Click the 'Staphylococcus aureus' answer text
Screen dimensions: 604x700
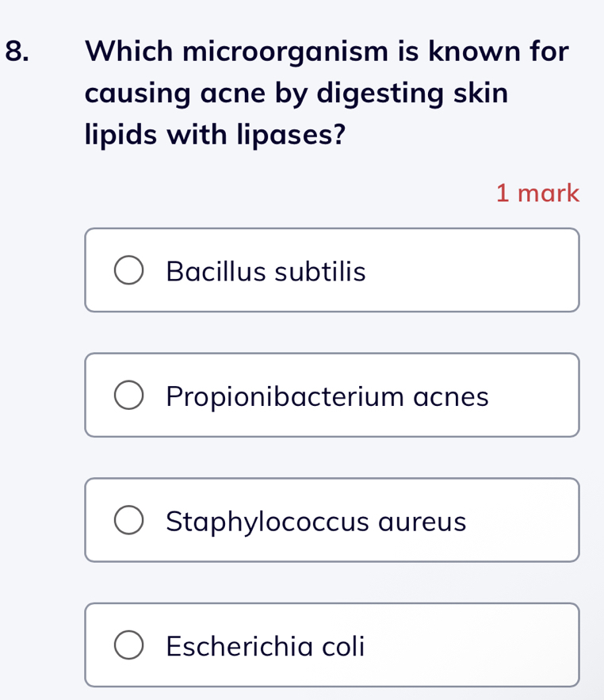pyautogui.click(x=315, y=522)
